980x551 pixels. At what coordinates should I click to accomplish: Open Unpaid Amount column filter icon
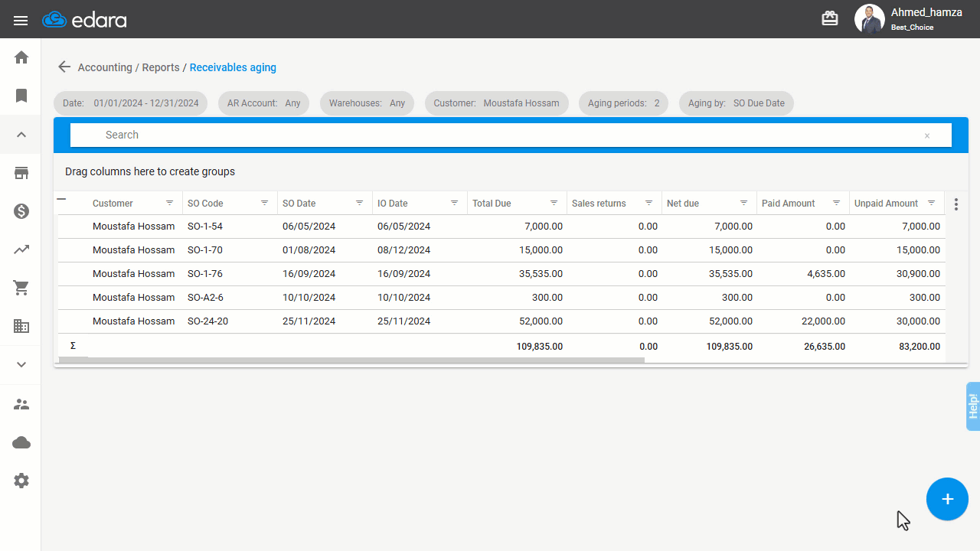coord(932,203)
